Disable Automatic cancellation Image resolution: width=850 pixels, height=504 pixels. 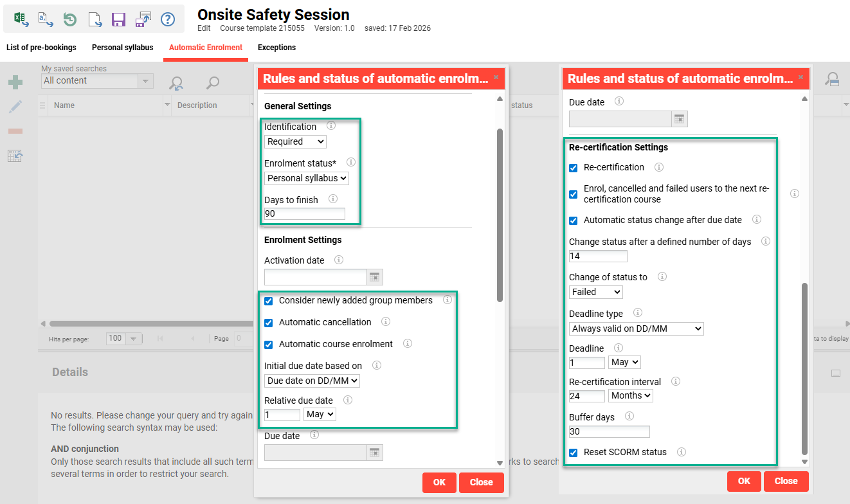[x=268, y=323]
